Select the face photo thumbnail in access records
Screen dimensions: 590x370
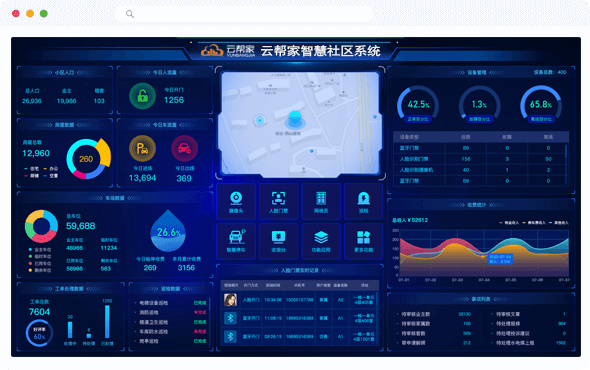[230, 300]
